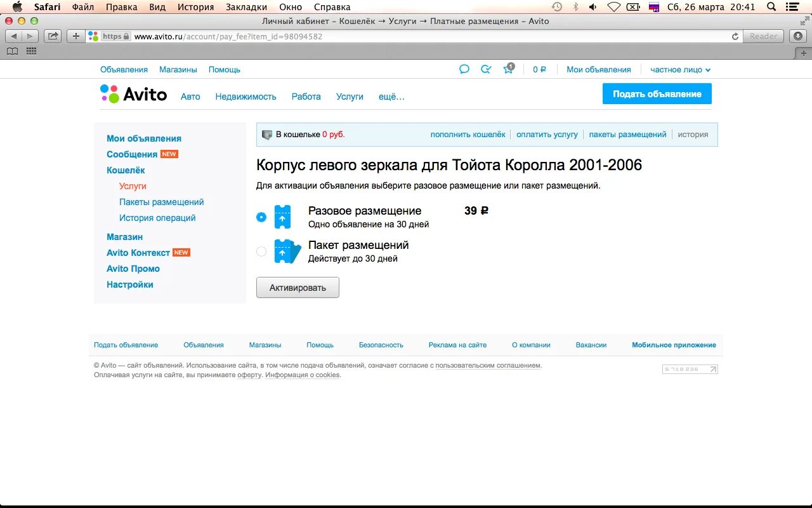The image size is (812, 508).
Task: Click the volume icon in menu bar
Action: coord(593,7)
